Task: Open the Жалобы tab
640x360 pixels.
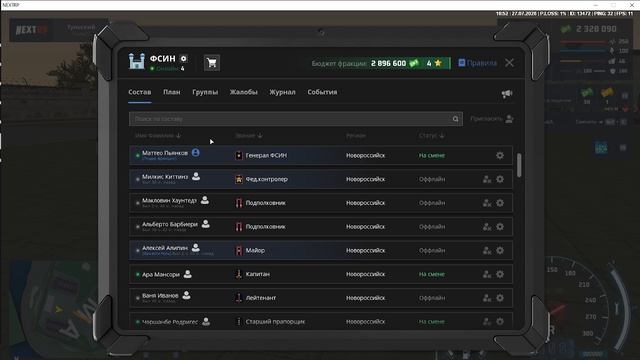Action: coord(244,92)
